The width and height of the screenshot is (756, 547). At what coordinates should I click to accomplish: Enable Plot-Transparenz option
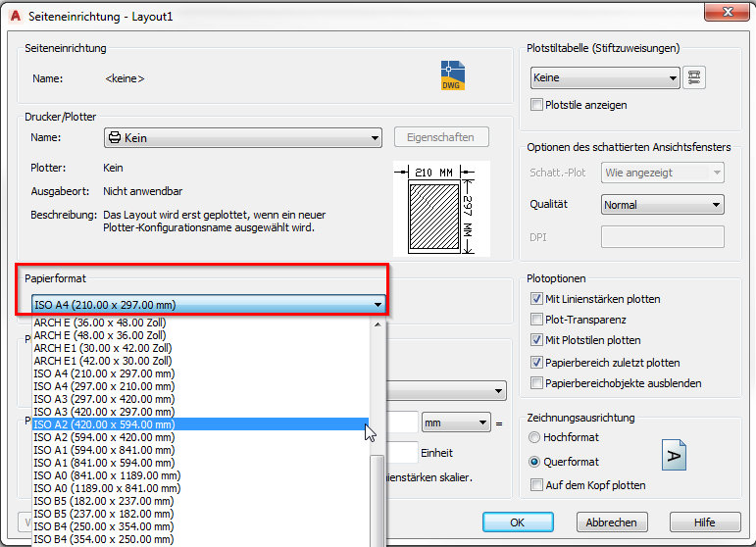(536, 320)
